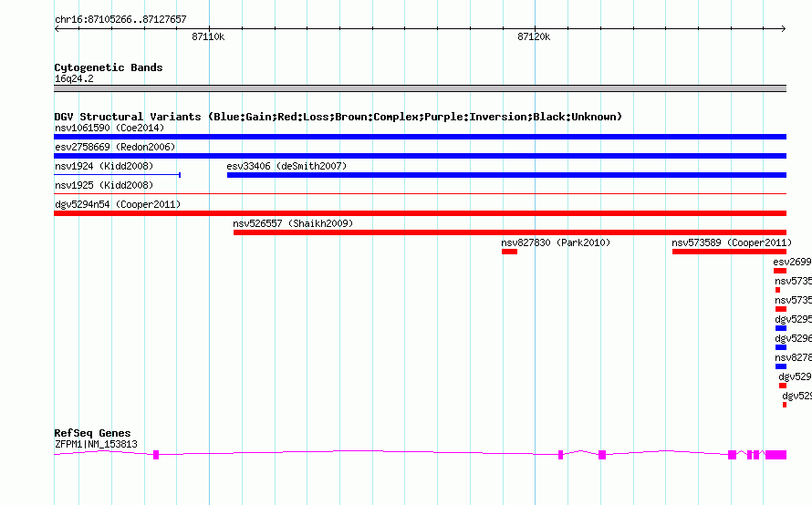Select the gray 16q24.2 cytogenetic band bar
This screenshot has height=505, width=812.
420,88
